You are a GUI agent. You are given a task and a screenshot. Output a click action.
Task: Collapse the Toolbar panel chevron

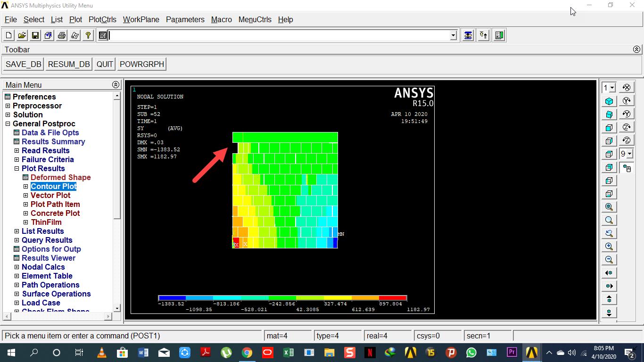(x=636, y=49)
